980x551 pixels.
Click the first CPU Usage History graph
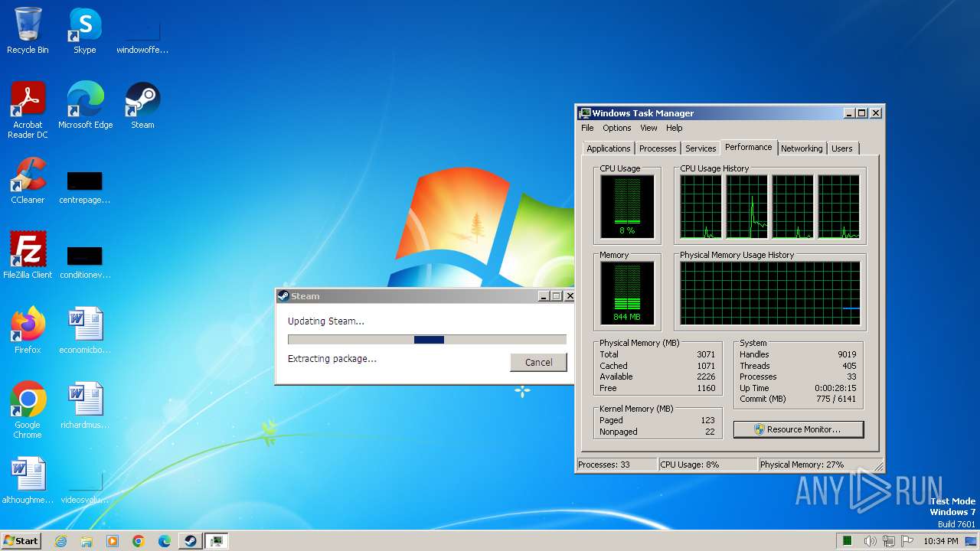coord(701,207)
